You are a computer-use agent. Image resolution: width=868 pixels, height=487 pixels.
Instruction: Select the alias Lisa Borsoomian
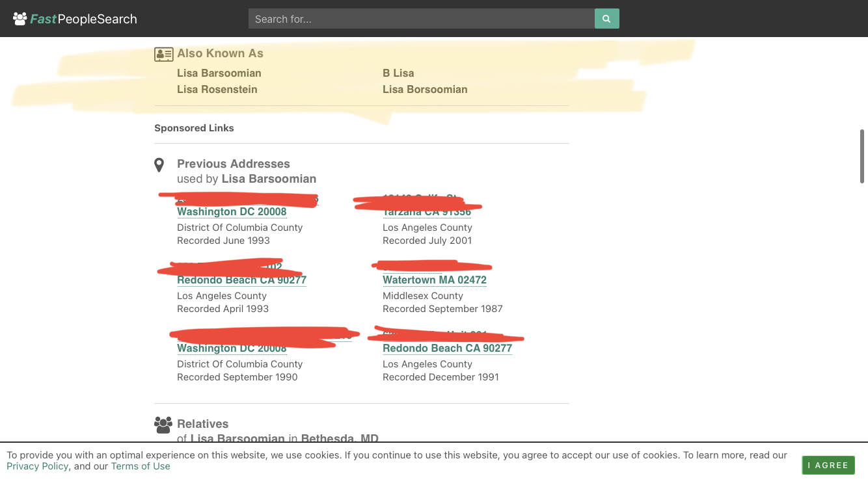425,89
